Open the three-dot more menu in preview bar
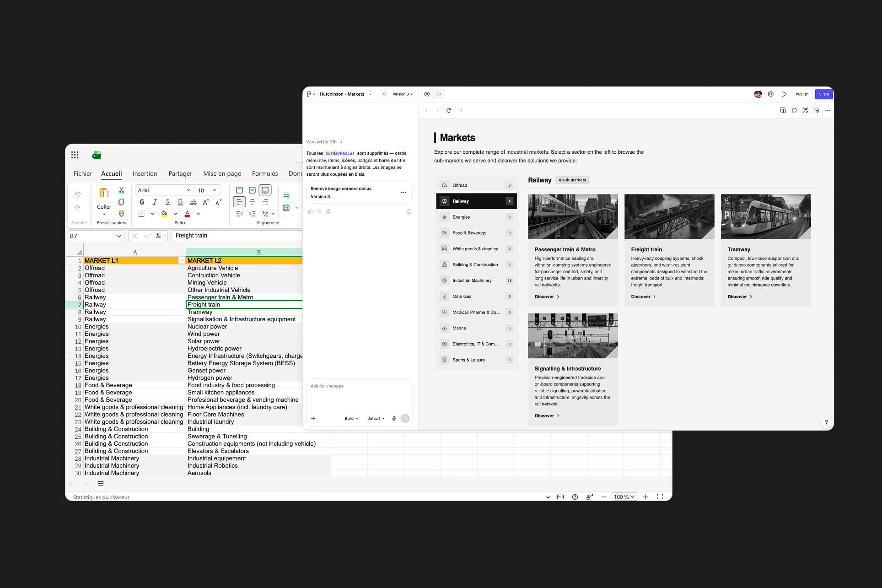 tap(828, 110)
